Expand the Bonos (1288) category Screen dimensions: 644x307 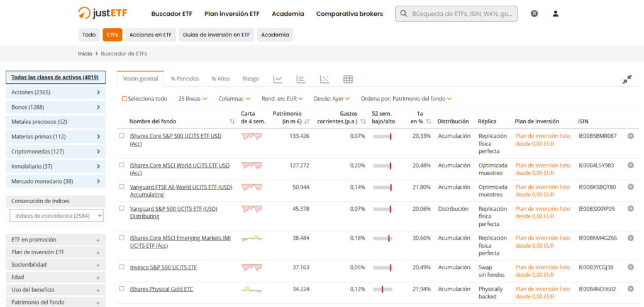(55, 108)
